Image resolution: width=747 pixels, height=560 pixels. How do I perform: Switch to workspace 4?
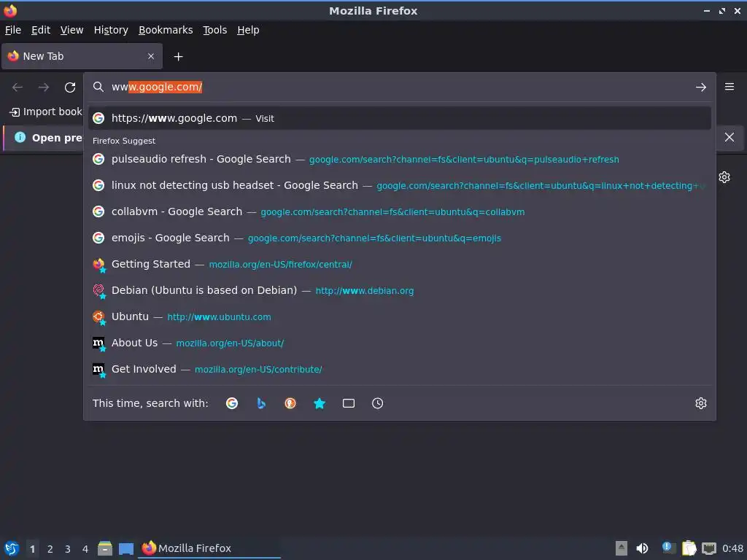click(85, 549)
